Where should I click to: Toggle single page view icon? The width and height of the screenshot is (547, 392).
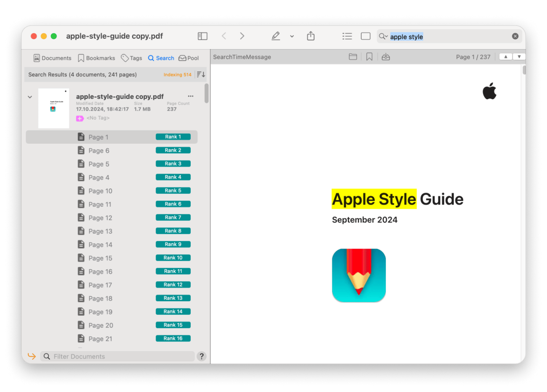click(x=365, y=36)
